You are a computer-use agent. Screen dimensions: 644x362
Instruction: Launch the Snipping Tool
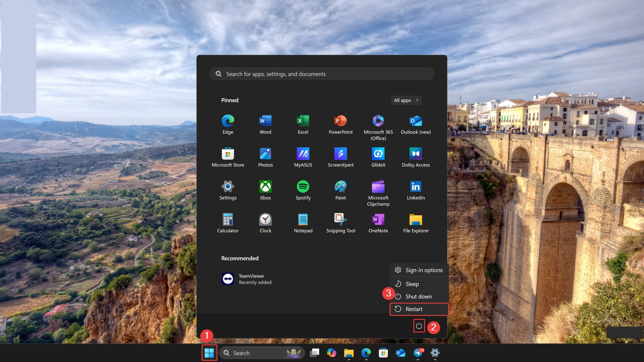[341, 223]
